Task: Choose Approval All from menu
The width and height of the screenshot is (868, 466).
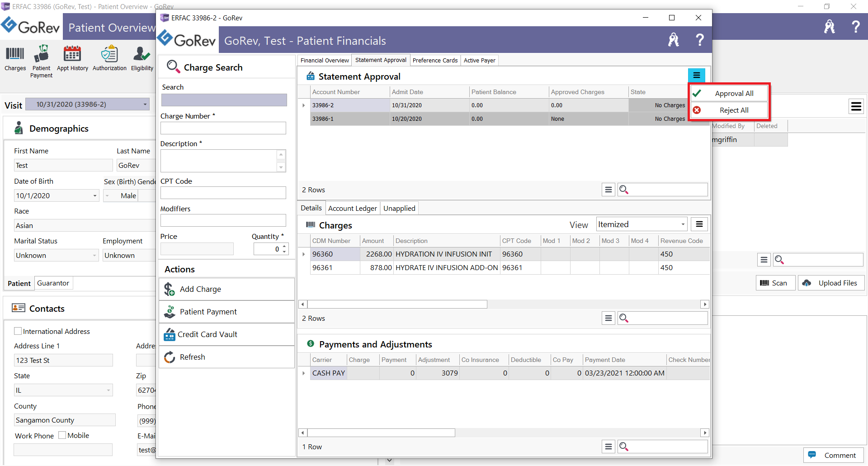Action: [x=729, y=94]
